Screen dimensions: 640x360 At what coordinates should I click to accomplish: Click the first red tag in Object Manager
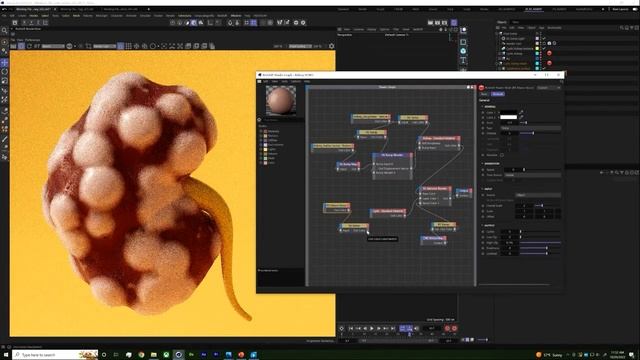(x=549, y=53)
